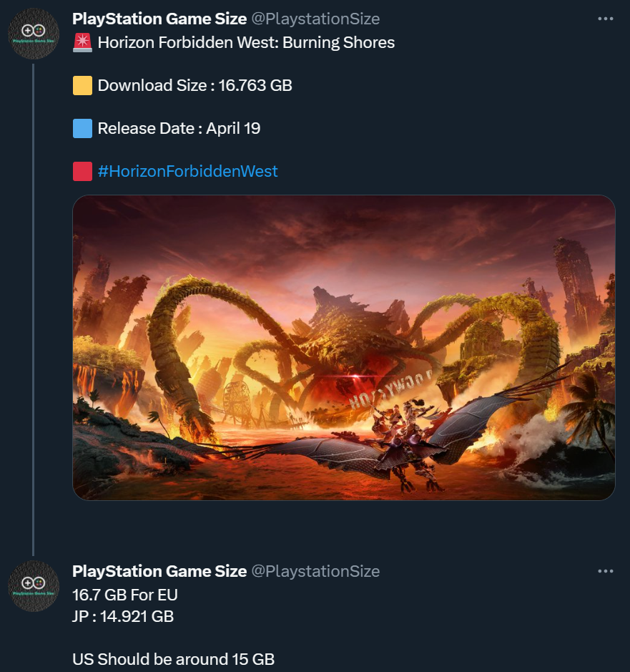630x672 pixels.
Task: View the Burning Shores artwork image
Action: pos(344,348)
